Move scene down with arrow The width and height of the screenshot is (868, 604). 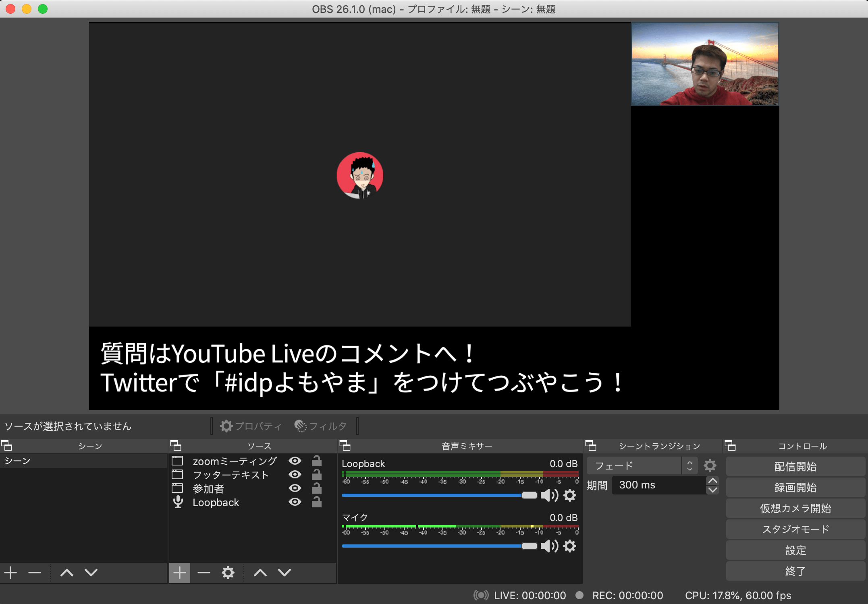pyautogui.click(x=91, y=573)
